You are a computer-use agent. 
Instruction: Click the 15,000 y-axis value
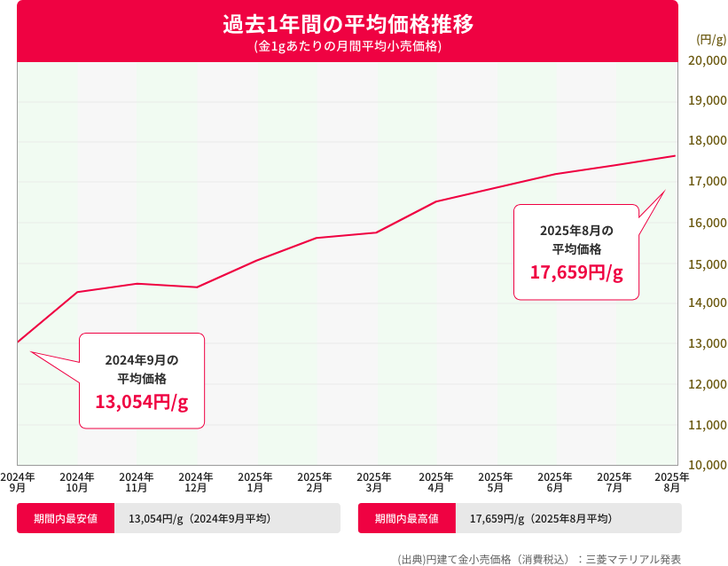point(708,263)
